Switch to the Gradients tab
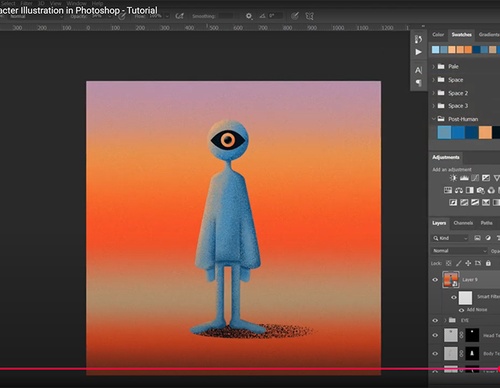This screenshot has width=500, height=388. (x=489, y=35)
